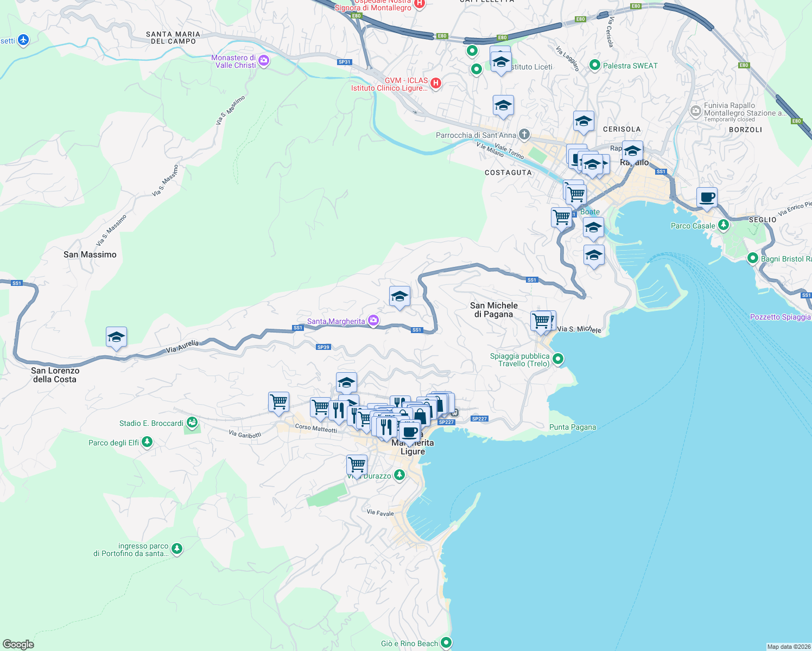Click the pin at Spiaggia pubblica Travello
The image size is (812, 651).
[557, 359]
